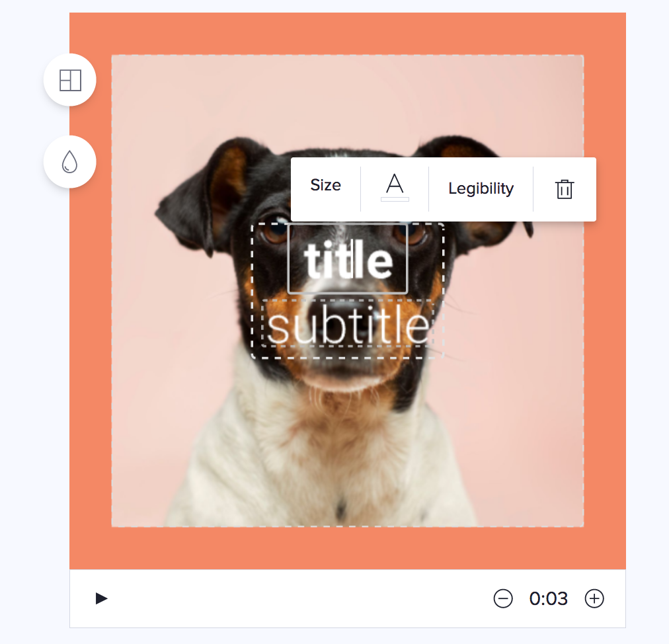Increase slide duration with the plus icon
The width and height of the screenshot is (669, 644).
[x=594, y=598]
